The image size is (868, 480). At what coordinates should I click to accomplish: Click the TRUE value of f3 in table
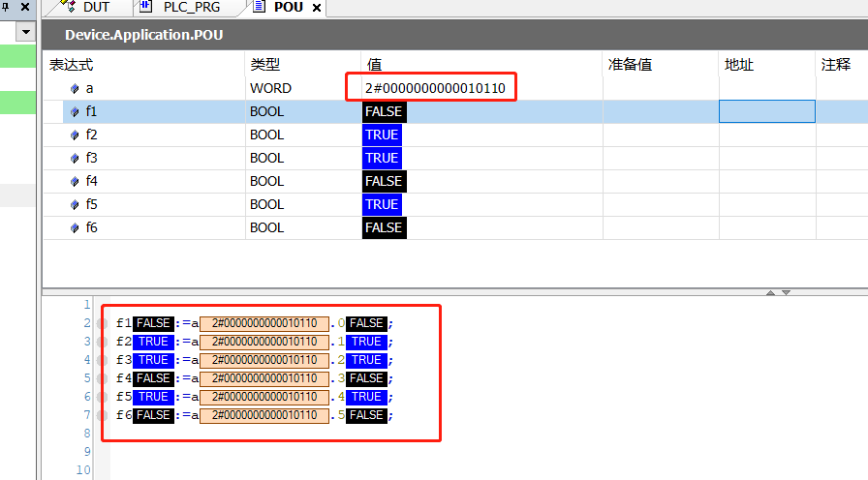coord(382,158)
